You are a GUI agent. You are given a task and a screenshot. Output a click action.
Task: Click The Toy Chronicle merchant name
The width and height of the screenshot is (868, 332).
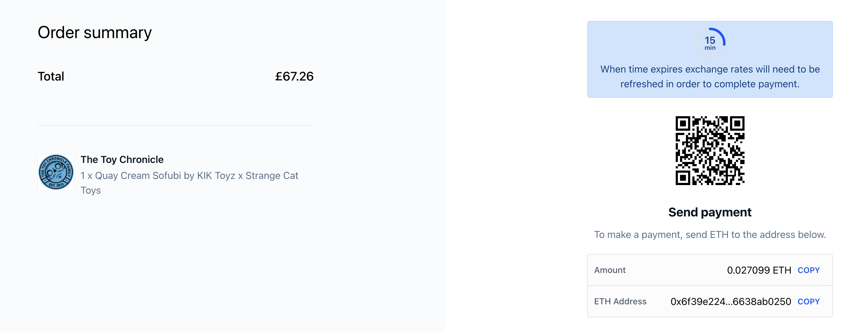tap(122, 160)
